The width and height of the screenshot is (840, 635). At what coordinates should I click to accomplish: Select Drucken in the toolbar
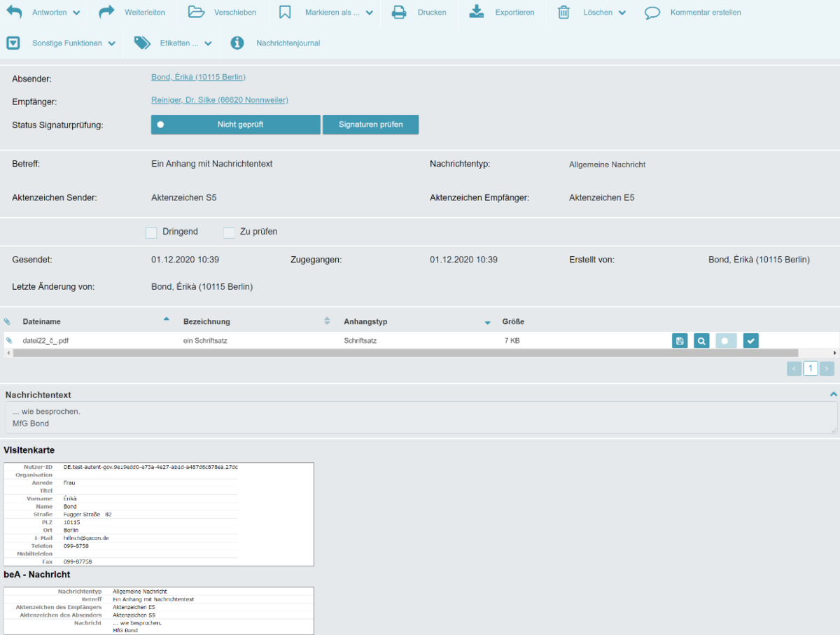pyautogui.click(x=432, y=13)
